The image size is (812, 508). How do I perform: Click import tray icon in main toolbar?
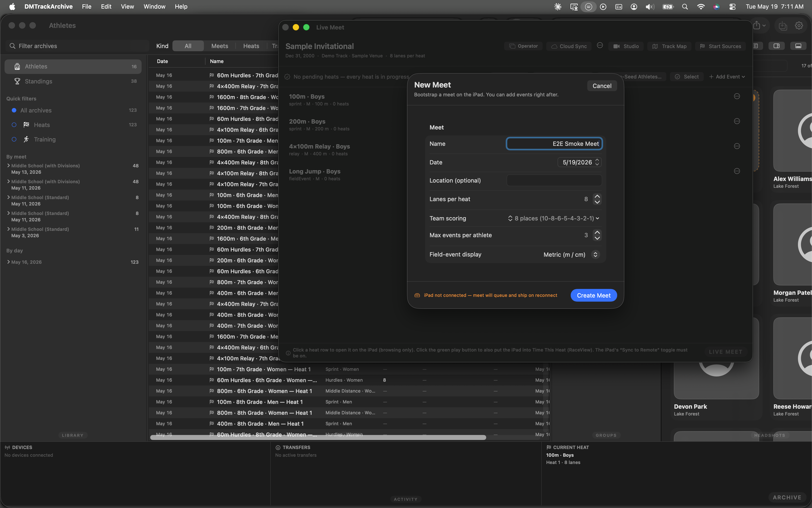[x=783, y=26]
